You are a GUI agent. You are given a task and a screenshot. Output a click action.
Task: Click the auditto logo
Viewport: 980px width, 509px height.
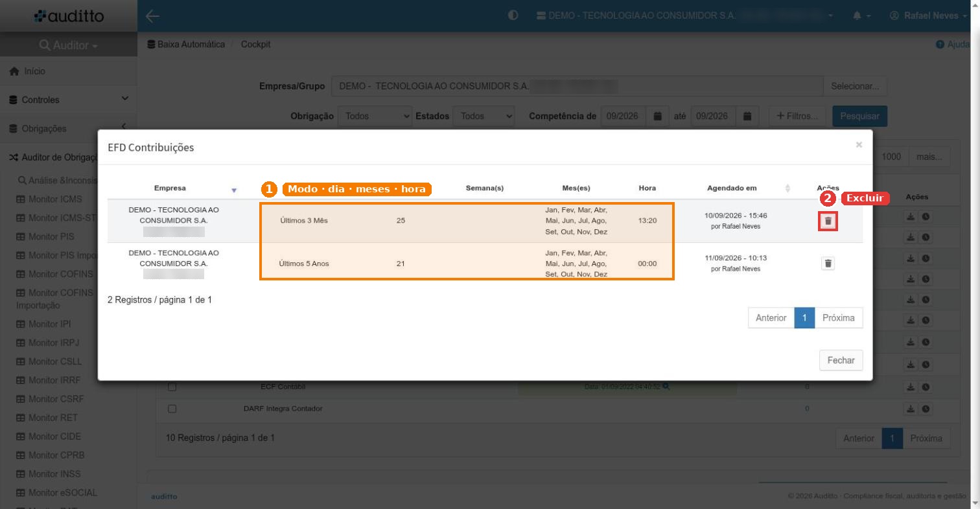tap(69, 16)
